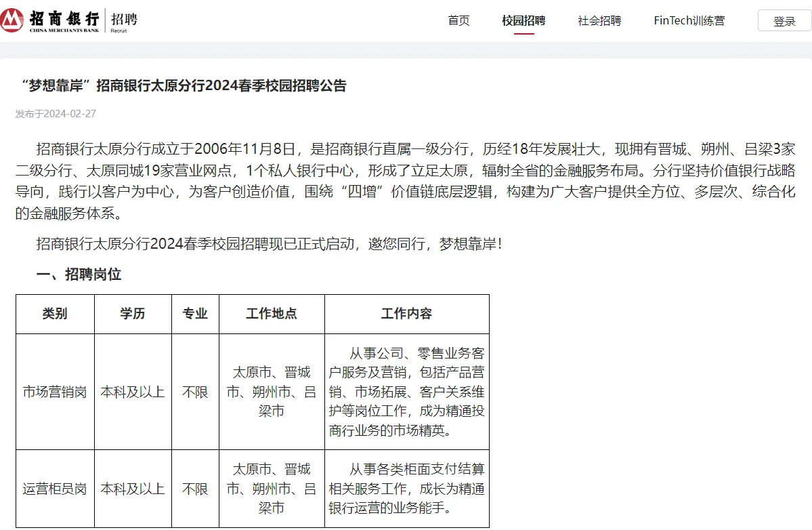Click the section heading 一、招聘岗位
The image size is (812, 530).
point(79,274)
